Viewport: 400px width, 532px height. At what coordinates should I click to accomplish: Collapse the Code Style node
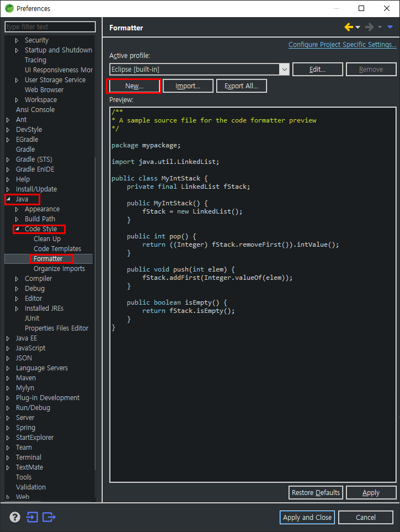(17, 229)
